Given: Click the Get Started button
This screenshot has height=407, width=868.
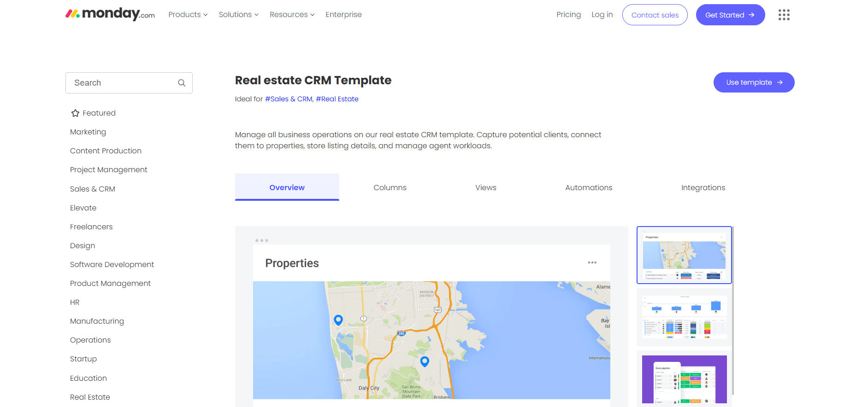Looking at the screenshot, I should [x=730, y=15].
